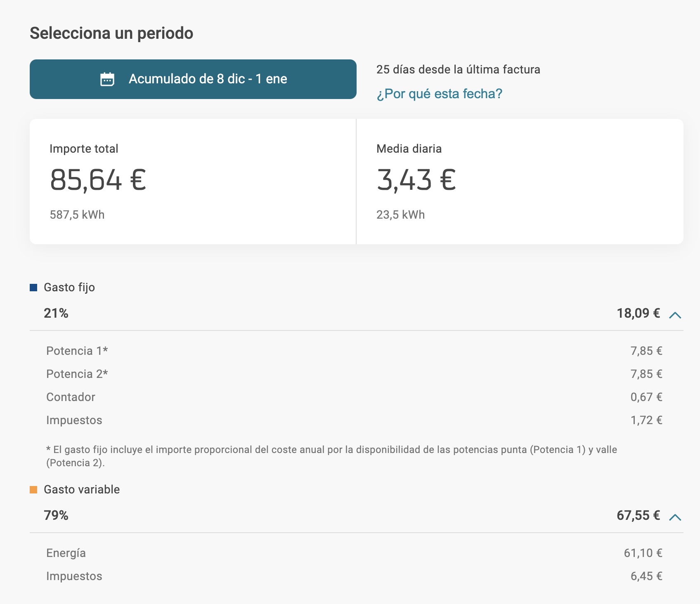Select the Potencia 2* row label

click(77, 374)
